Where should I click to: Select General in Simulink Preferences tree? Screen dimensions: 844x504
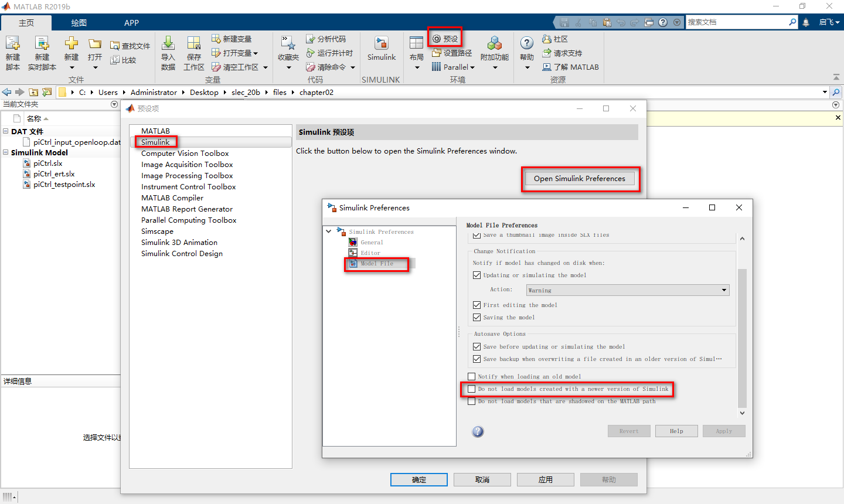click(x=372, y=242)
